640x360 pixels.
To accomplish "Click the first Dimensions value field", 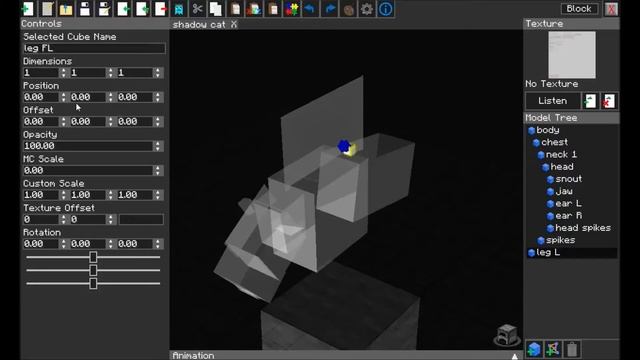I will click(x=40, y=73).
